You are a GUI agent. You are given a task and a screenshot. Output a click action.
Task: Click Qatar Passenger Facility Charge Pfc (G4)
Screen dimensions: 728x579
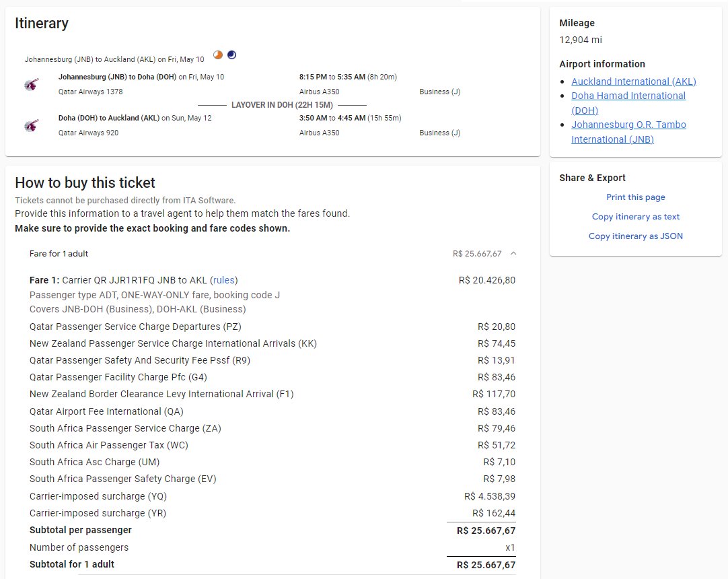118,377
